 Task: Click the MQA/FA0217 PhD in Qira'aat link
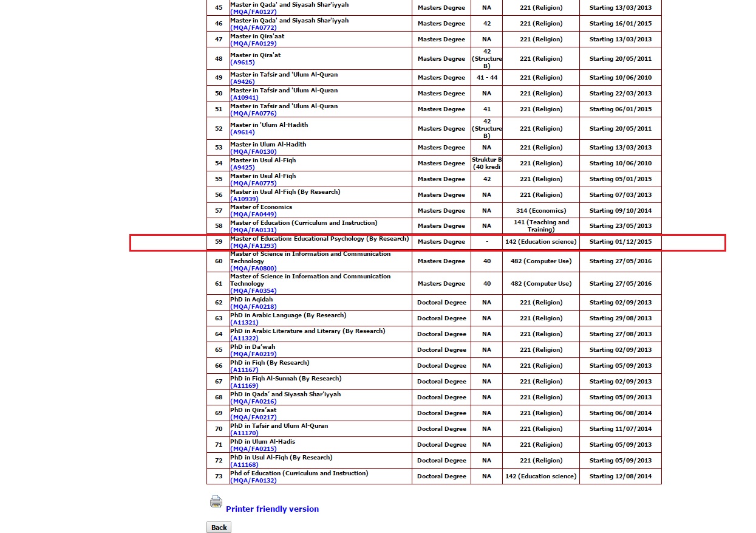pyautogui.click(x=253, y=417)
